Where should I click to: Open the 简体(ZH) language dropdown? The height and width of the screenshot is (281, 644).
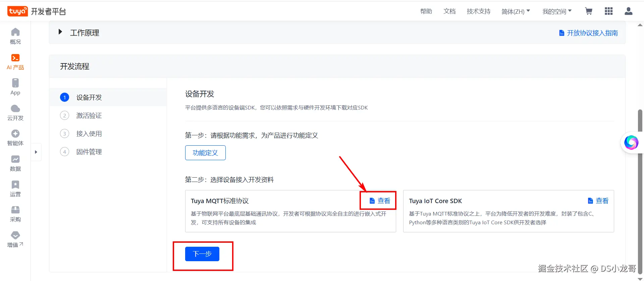pyautogui.click(x=516, y=11)
